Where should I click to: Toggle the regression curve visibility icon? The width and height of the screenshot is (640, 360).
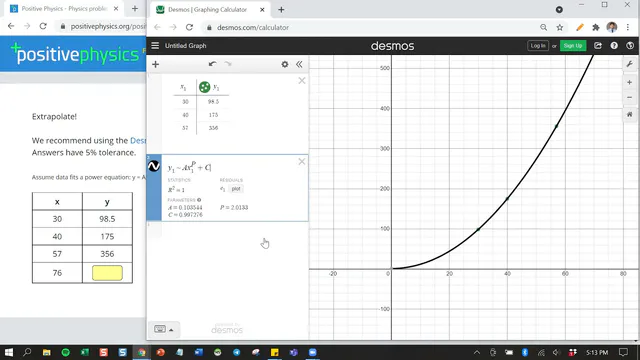pyautogui.click(x=154, y=166)
